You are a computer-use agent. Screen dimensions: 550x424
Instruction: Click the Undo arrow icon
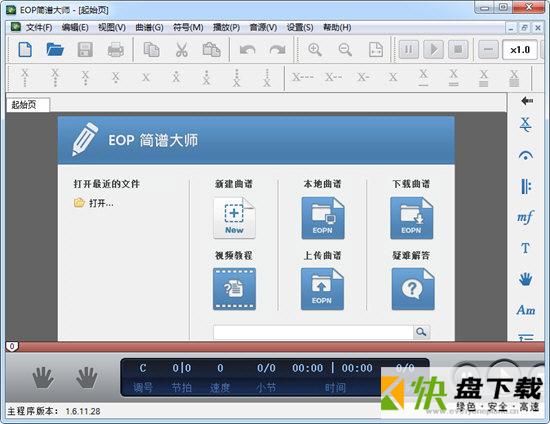click(x=247, y=50)
